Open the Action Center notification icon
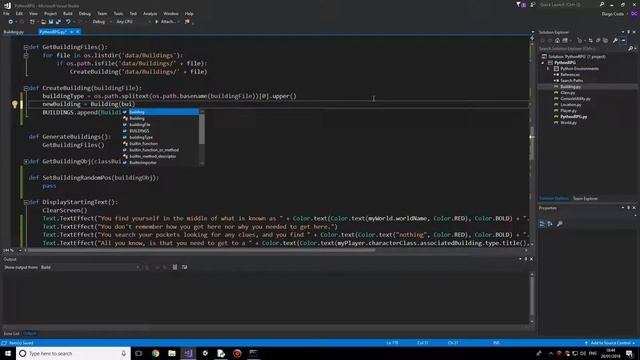Screen dimensions: 640x360 tap(630, 353)
